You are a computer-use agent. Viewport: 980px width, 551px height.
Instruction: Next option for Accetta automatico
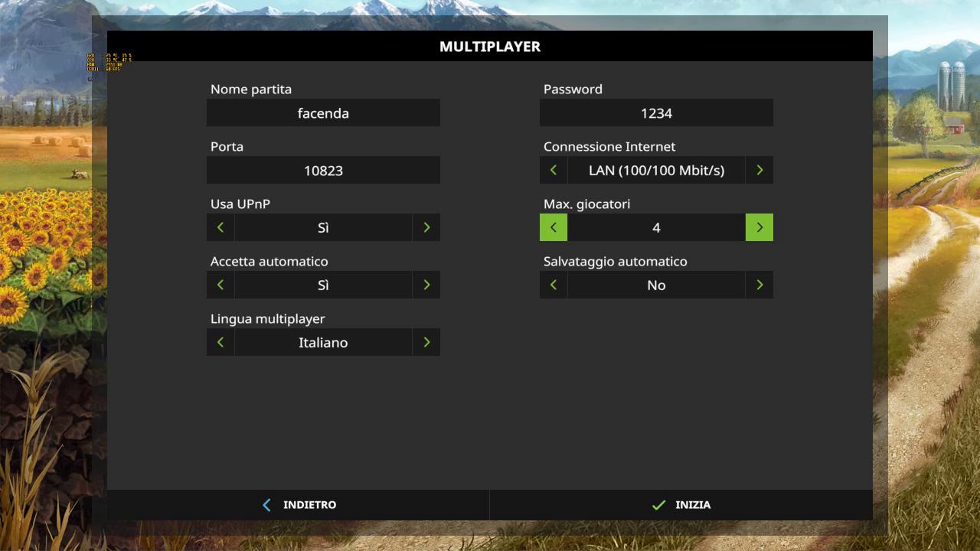pos(426,285)
